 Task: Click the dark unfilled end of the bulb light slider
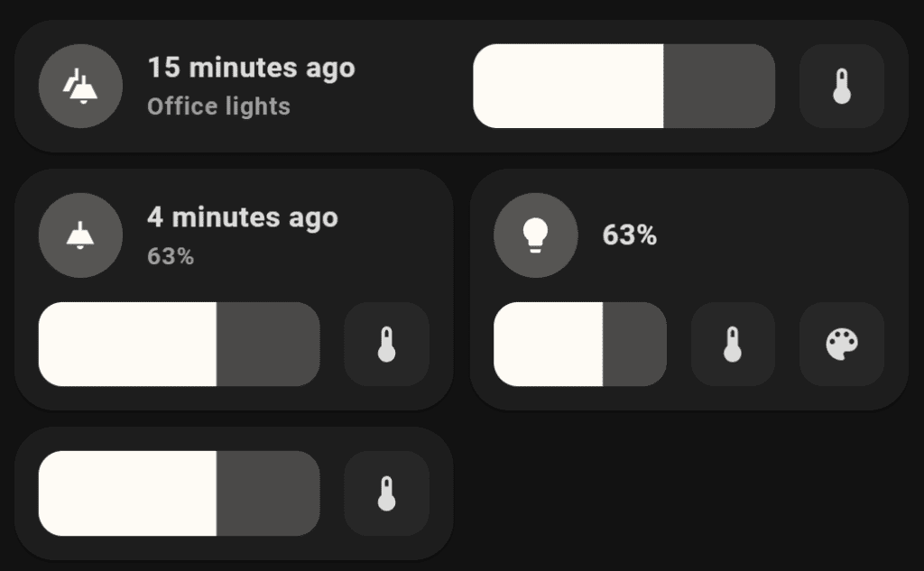point(634,344)
